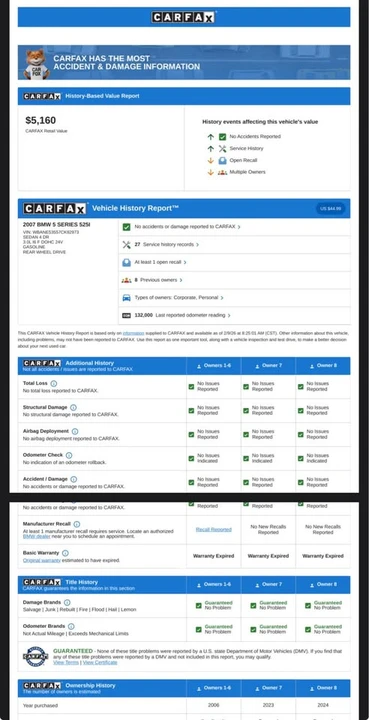
Task: Open No accidents or damage reported row
Action: 235,227
